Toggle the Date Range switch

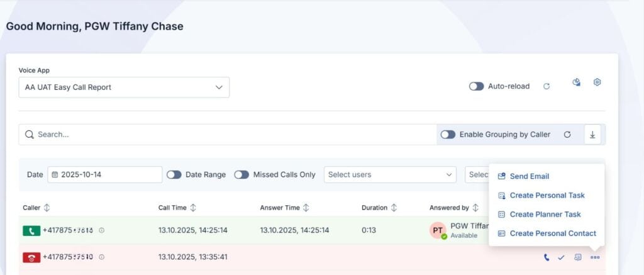click(174, 175)
